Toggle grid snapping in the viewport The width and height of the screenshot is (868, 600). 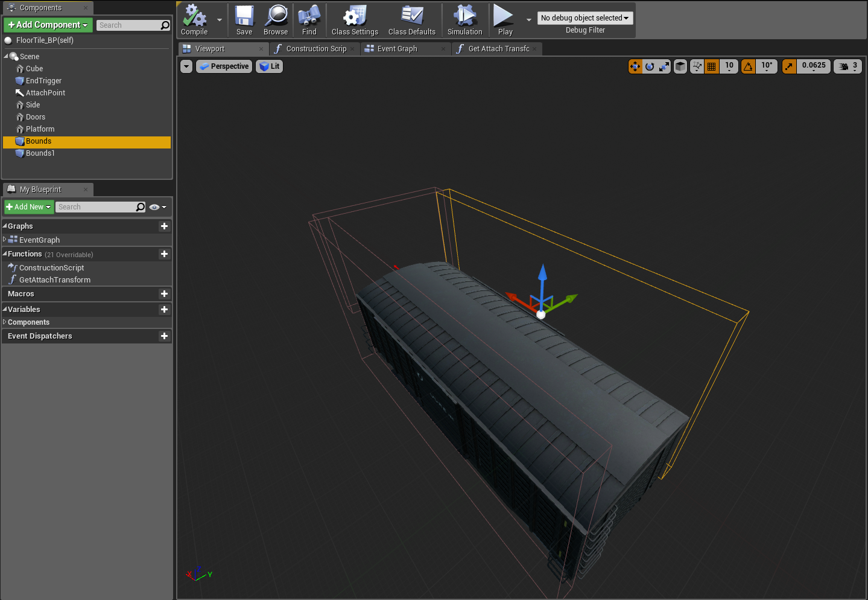click(x=712, y=66)
